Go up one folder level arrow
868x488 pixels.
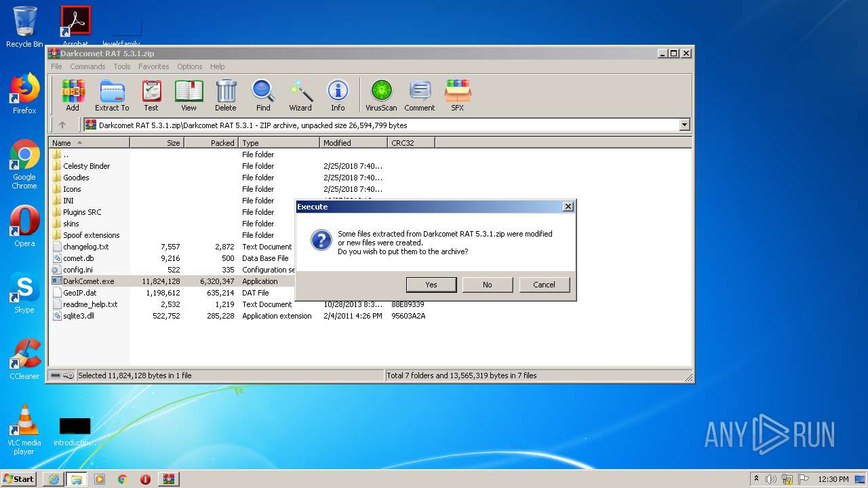(62, 125)
